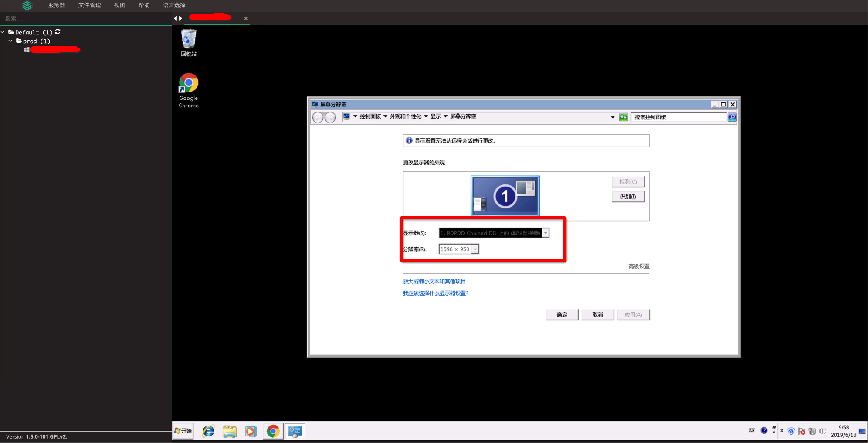
Task: Launch Google Chrome from the taskbar
Action: coord(273,431)
